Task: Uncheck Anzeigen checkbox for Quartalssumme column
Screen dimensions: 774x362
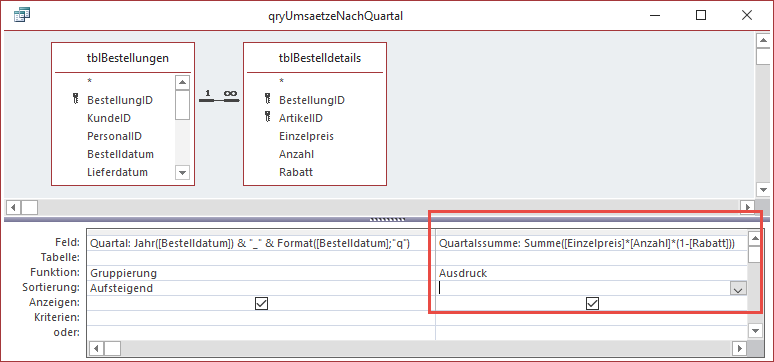Action: 592,304
